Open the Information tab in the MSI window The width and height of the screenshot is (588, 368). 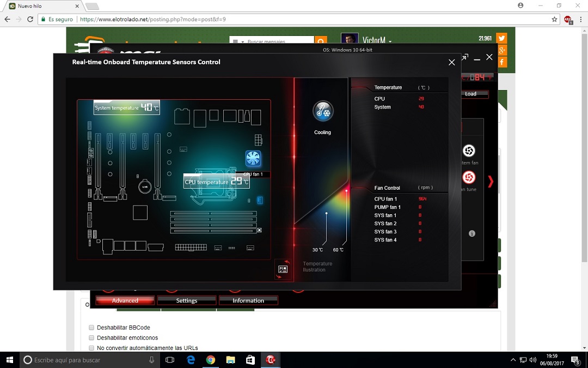(248, 300)
